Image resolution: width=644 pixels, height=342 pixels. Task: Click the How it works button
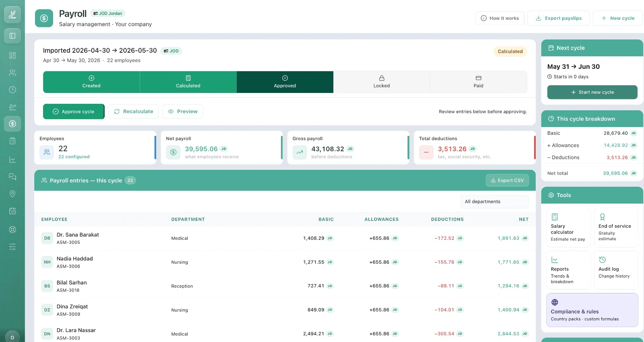click(500, 18)
